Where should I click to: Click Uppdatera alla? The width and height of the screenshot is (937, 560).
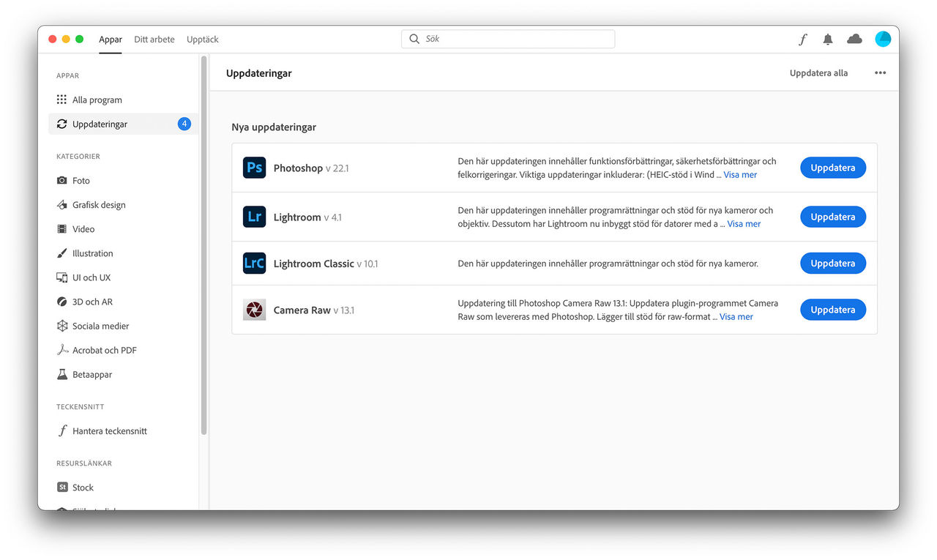coord(818,73)
